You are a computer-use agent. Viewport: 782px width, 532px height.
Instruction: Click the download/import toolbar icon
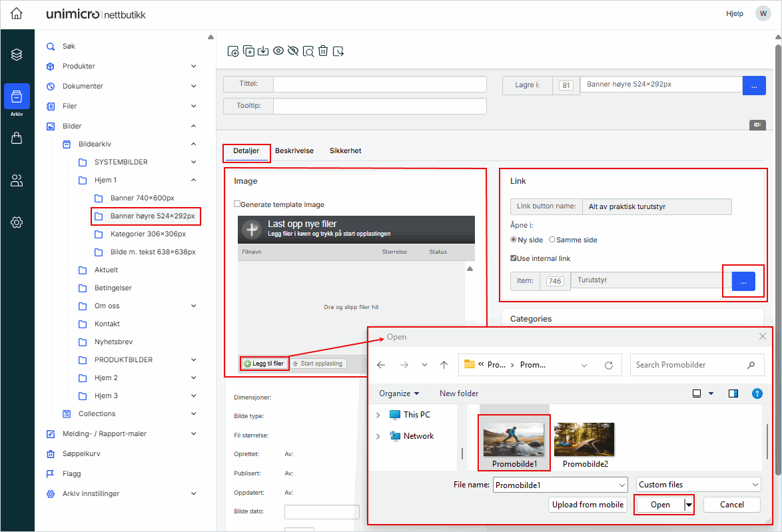pos(263,51)
